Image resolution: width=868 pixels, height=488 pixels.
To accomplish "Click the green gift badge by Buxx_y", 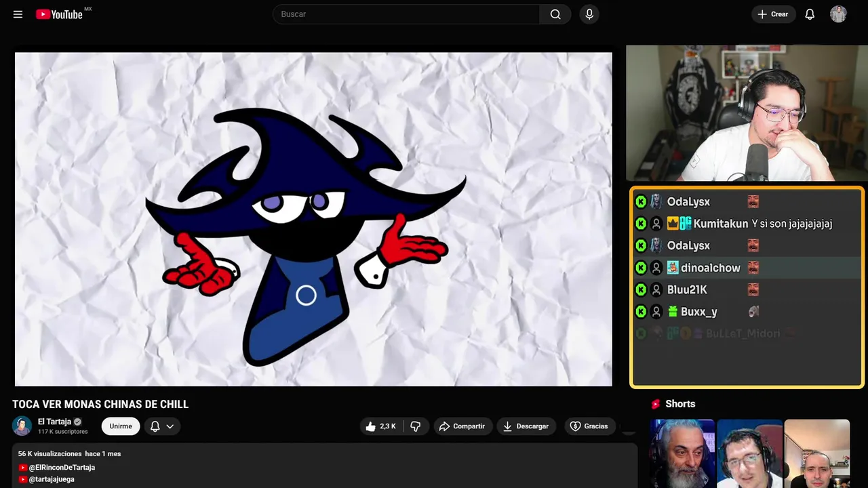I will pos(673,312).
